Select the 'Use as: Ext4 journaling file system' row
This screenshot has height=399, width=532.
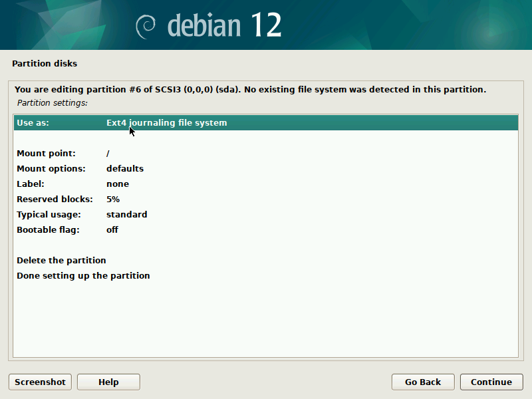266,123
